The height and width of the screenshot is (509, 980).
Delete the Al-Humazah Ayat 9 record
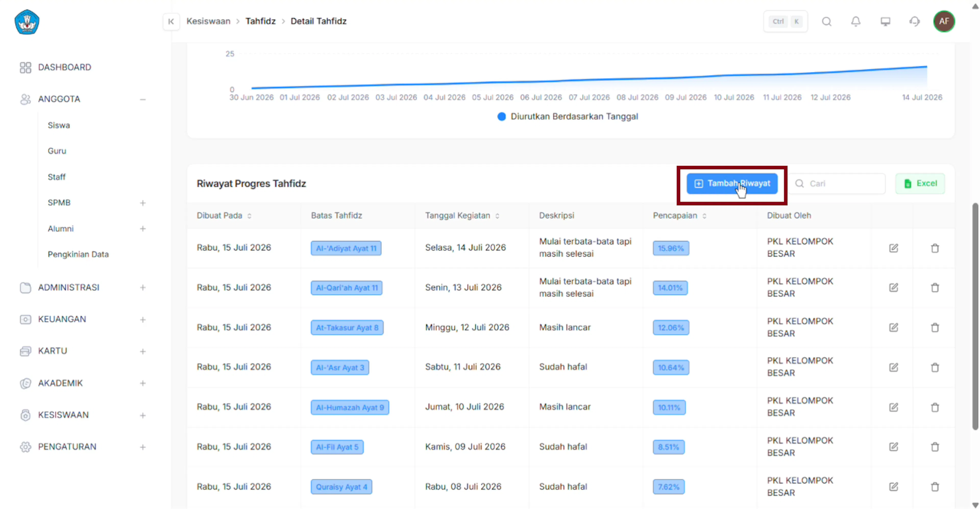935,407
